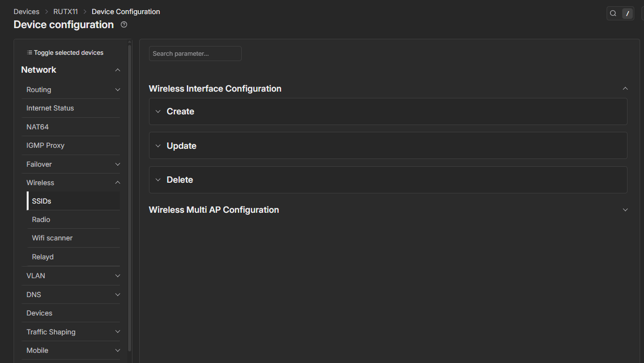Click the Search parameter input field

[195, 54]
